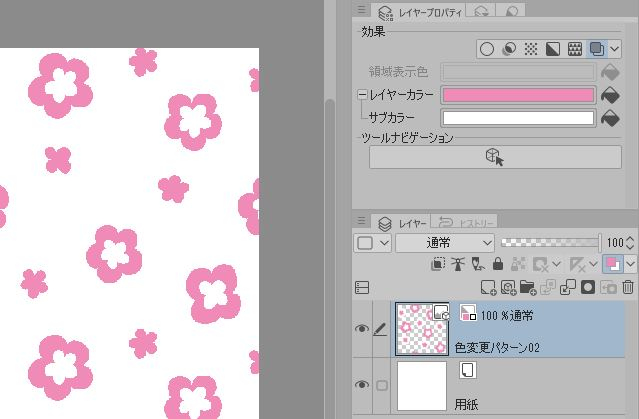Select the white 用紙 layer thumbnail
This screenshot has width=639, height=419.
point(422,386)
